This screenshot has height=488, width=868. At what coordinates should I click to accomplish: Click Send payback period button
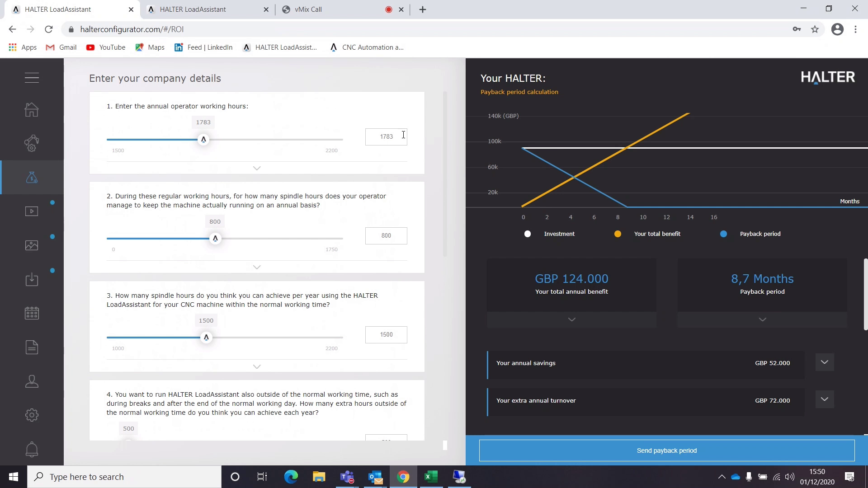[666, 450]
